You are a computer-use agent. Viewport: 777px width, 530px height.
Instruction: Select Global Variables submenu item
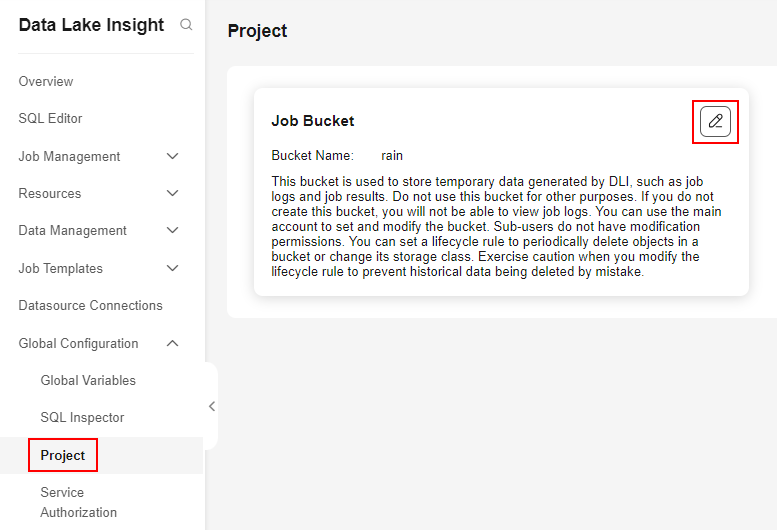pos(88,380)
